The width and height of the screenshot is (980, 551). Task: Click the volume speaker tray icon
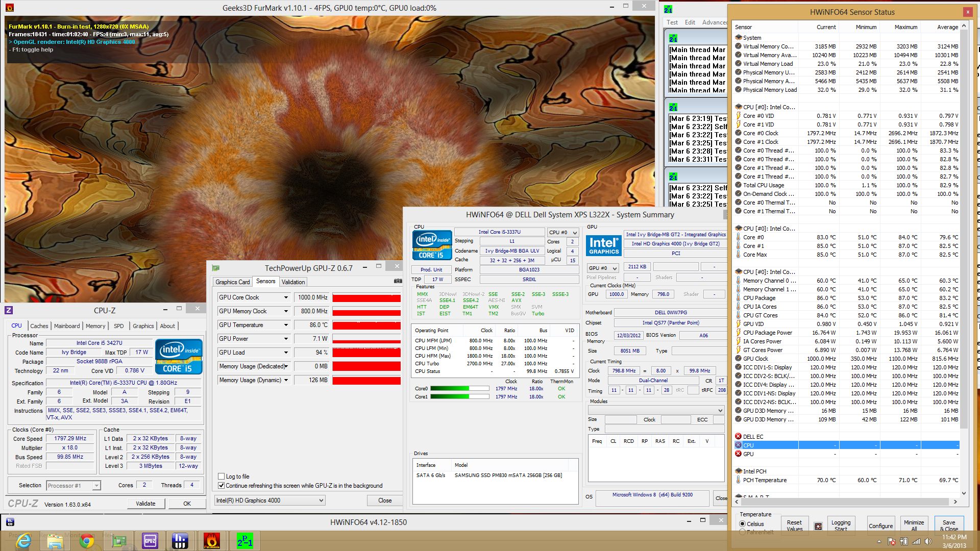tap(928, 541)
